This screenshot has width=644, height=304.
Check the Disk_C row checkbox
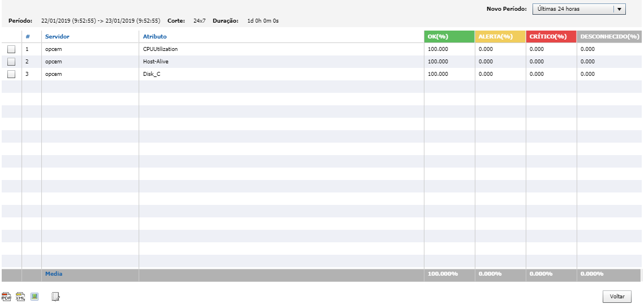point(11,74)
